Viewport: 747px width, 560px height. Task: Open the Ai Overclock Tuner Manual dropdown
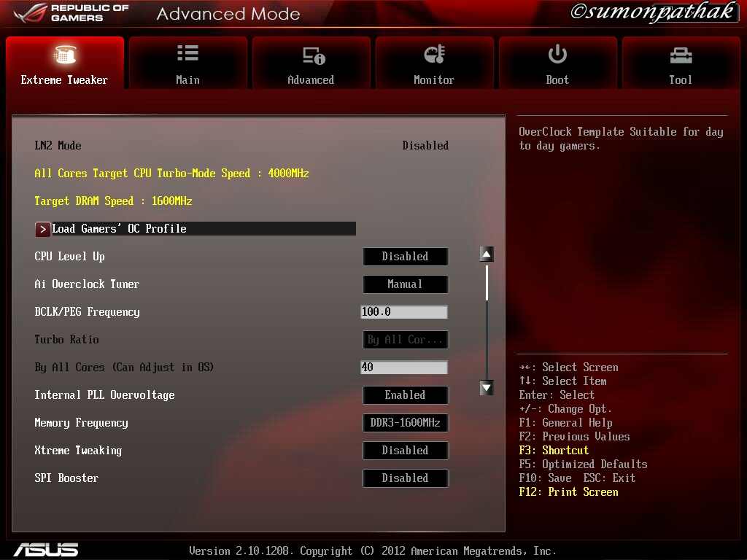(x=405, y=284)
